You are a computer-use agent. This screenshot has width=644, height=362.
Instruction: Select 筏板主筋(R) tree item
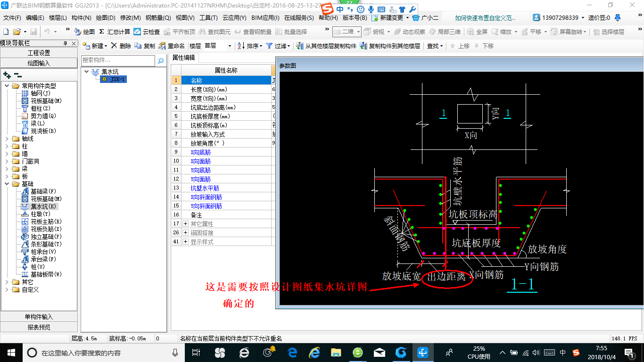point(41,222)
